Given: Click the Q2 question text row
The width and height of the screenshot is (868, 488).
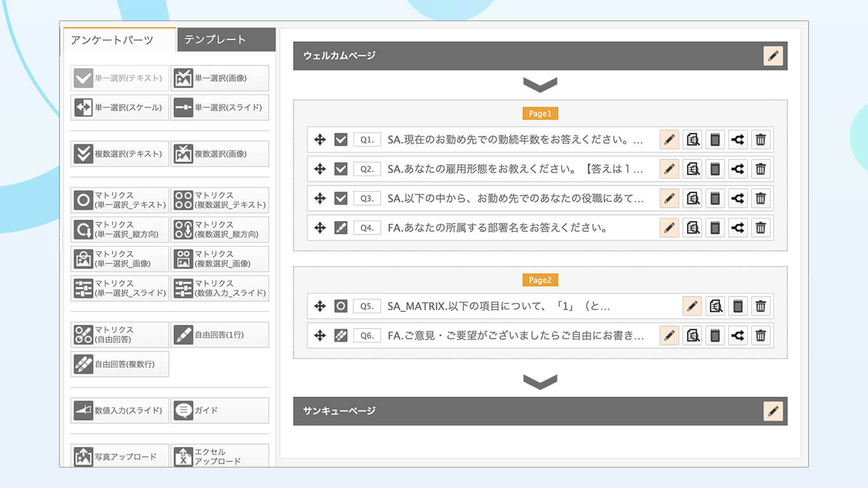Looking at the screenshot, I should [x=515, y=169].
